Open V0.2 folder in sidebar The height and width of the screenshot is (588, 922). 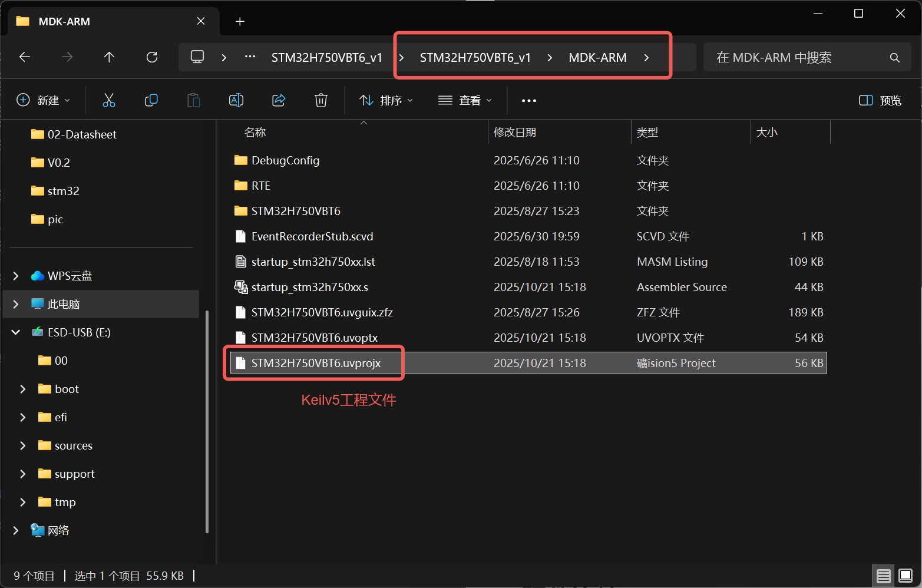pos(59,163)
